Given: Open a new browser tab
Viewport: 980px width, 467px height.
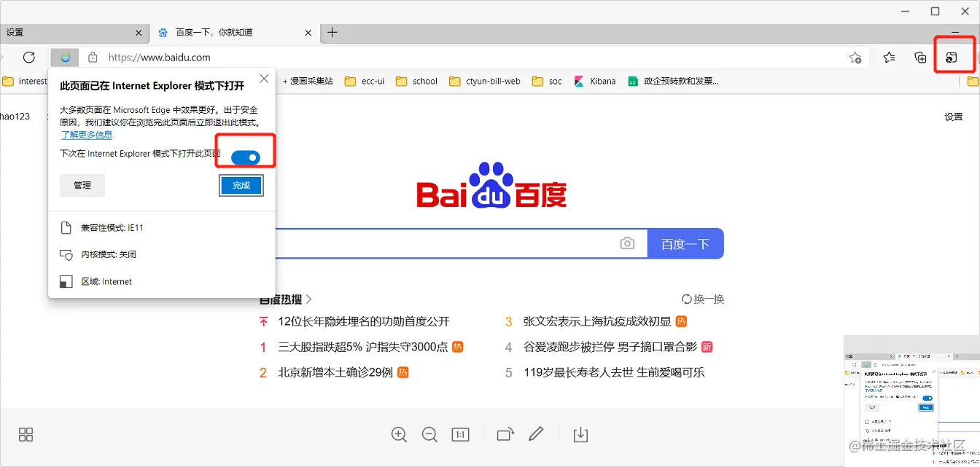Looking at the screenshot, I should pos(332,32).
